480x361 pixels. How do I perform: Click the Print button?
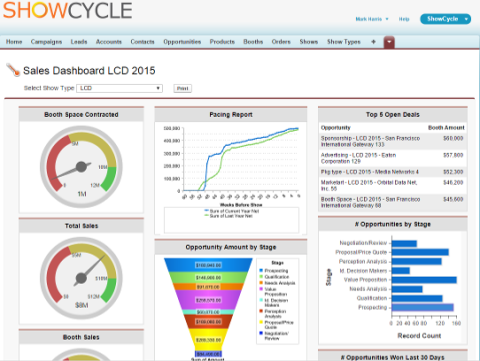183,88
